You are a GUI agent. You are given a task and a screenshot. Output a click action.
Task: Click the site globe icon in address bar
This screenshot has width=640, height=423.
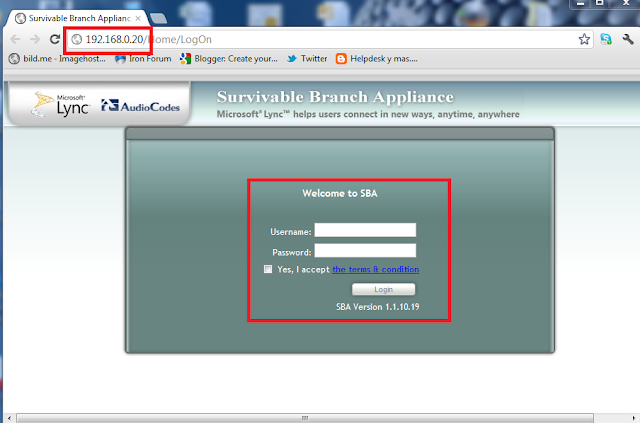coord(77,39)
